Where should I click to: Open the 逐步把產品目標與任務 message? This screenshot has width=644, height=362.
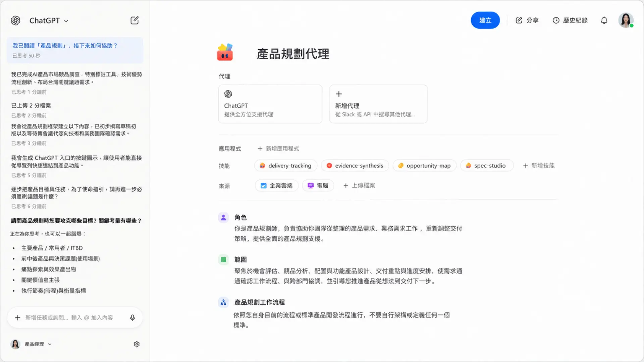click(x=76, y=193)
